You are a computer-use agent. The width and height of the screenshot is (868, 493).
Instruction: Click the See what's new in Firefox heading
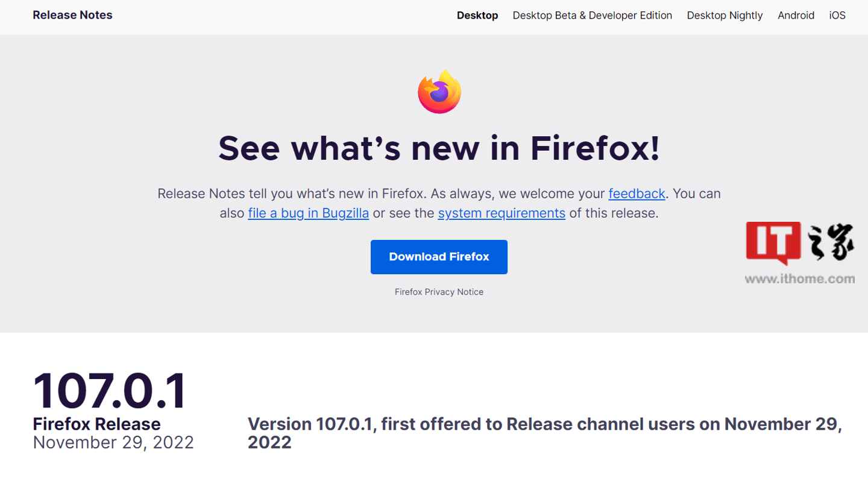(438, 148)
